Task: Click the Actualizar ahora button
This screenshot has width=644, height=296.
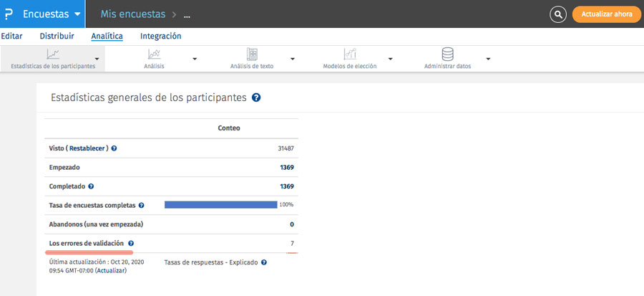Action: pos(606,14)
